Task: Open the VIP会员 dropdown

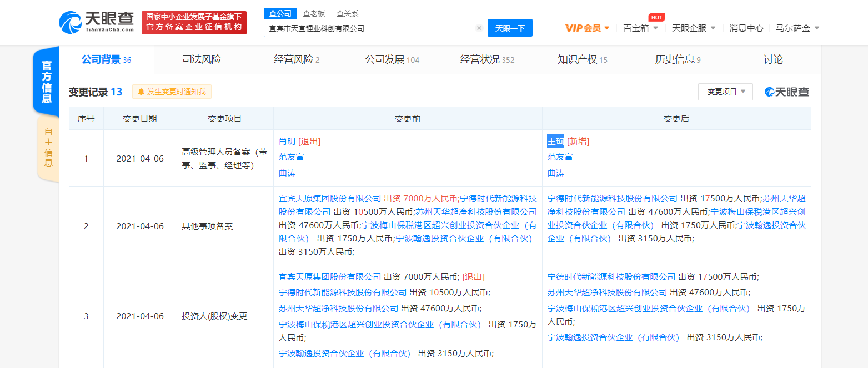Action: coord(587,28)
